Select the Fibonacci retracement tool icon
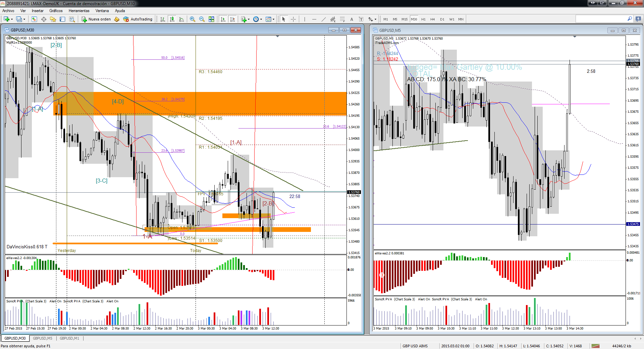Screen dimensions: 644x349 pyautogui.click(x=342, y=19)
